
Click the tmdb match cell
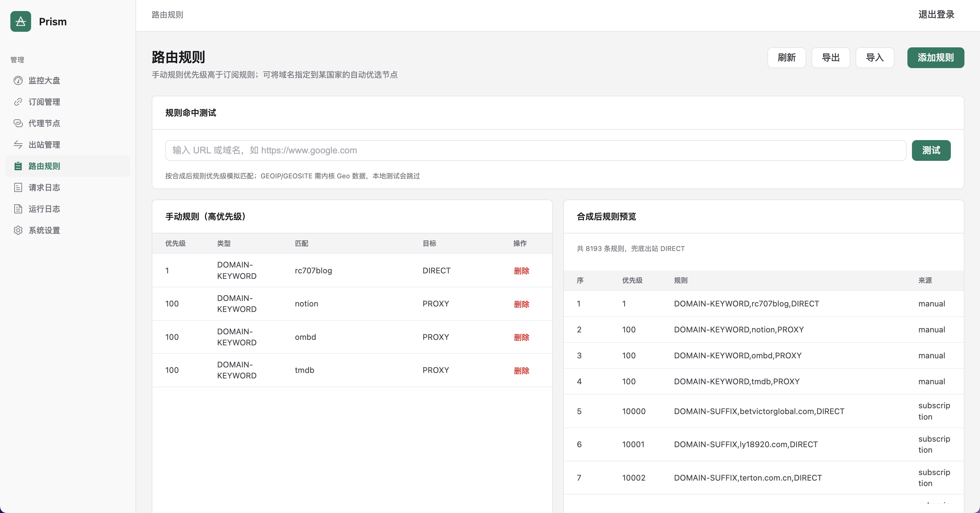pyautogui.click(x=304, y=370)
